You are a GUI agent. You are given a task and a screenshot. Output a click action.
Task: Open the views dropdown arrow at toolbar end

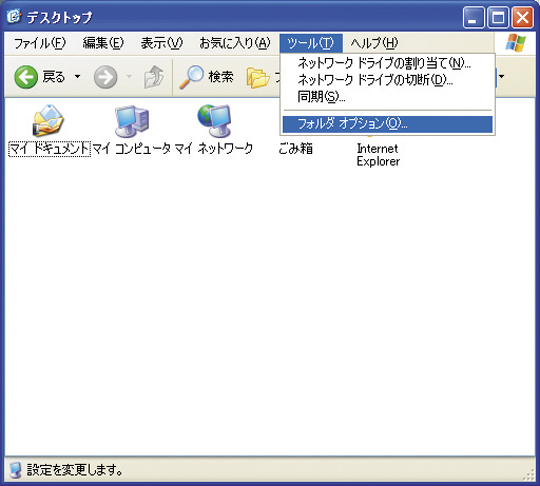coord(501,76)
